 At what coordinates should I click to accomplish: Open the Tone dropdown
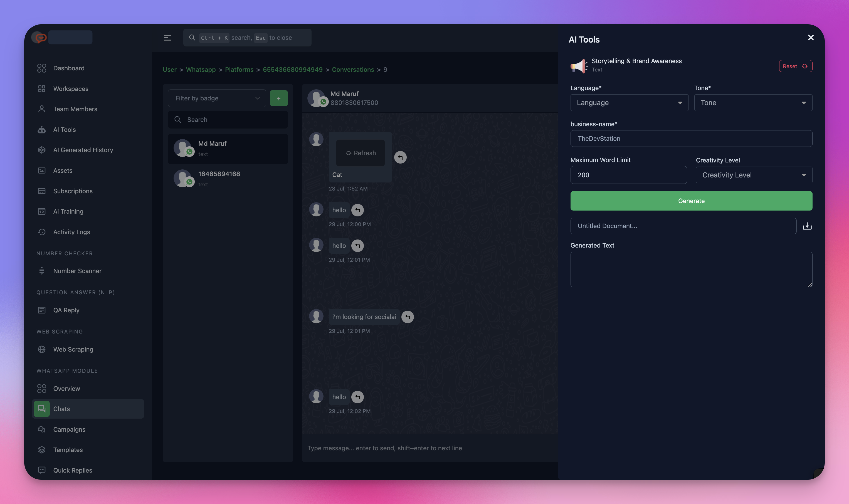(753, 103)
